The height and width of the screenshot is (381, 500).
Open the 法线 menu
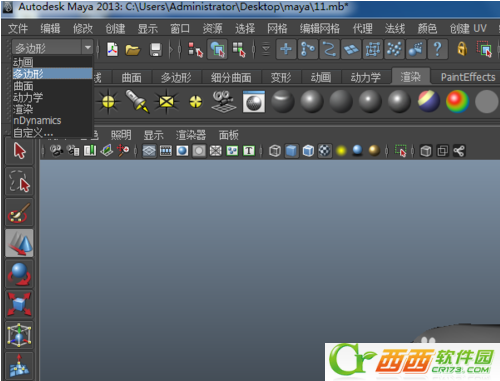click(x=395, y=29)
